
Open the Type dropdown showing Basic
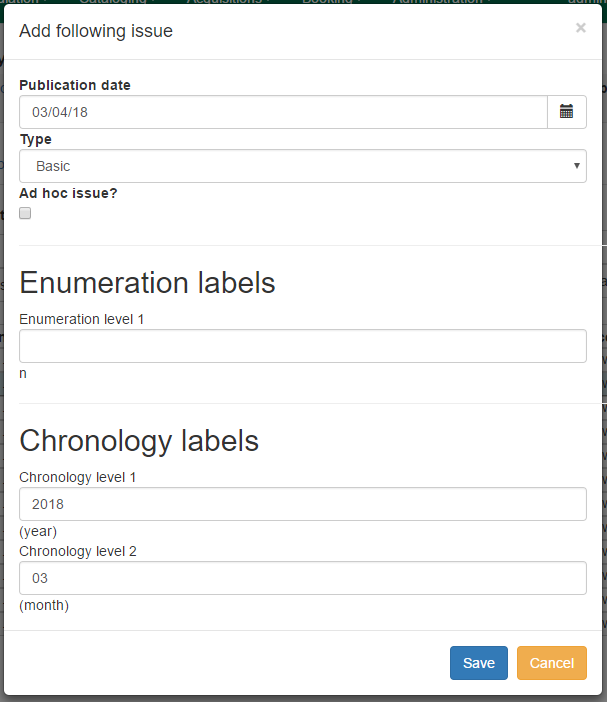point(302,166)
